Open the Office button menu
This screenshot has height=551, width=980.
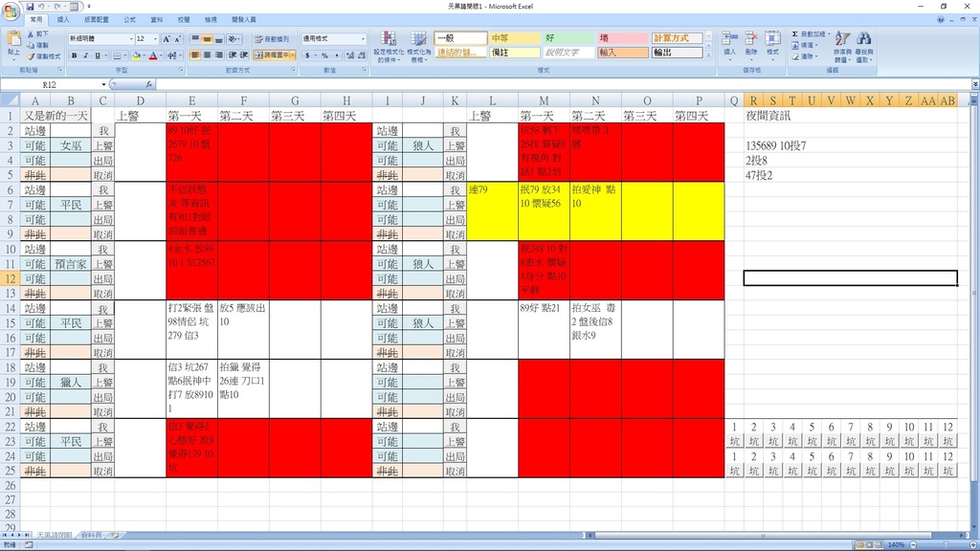[11, 11]
